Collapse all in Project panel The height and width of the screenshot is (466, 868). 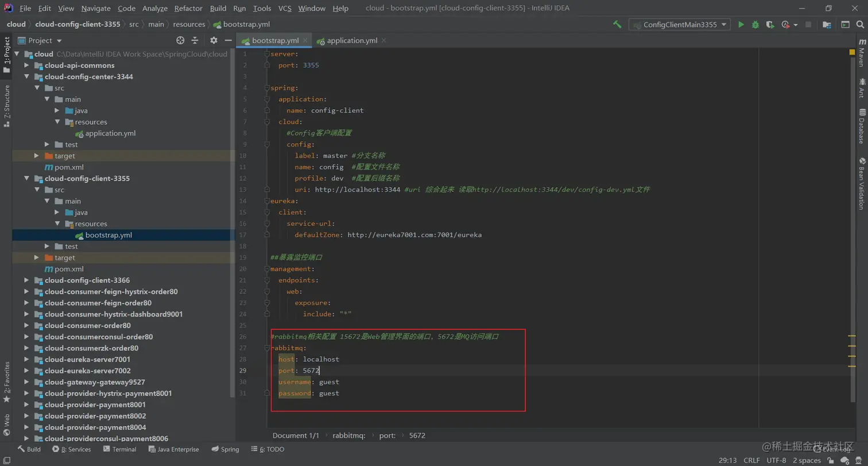point(195,40)
